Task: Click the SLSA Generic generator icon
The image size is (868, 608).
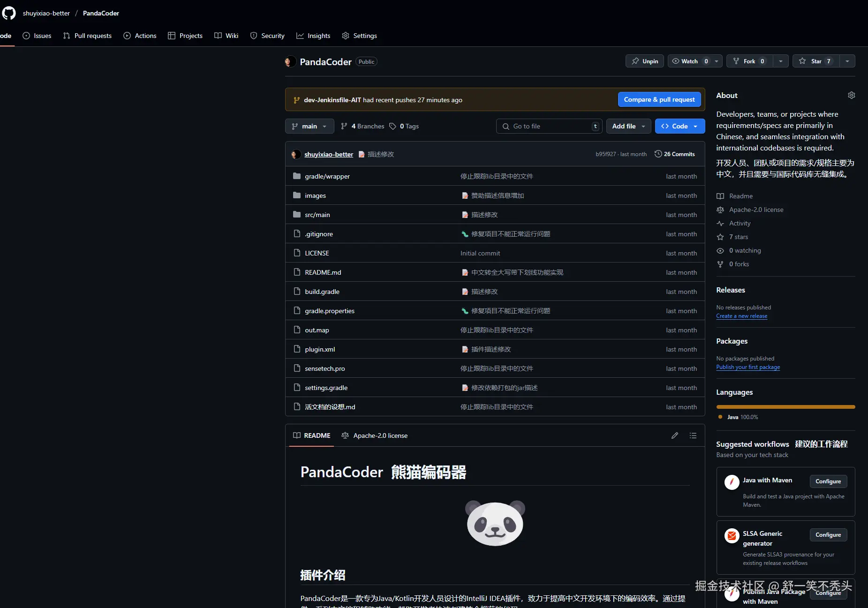Action: 732,535
